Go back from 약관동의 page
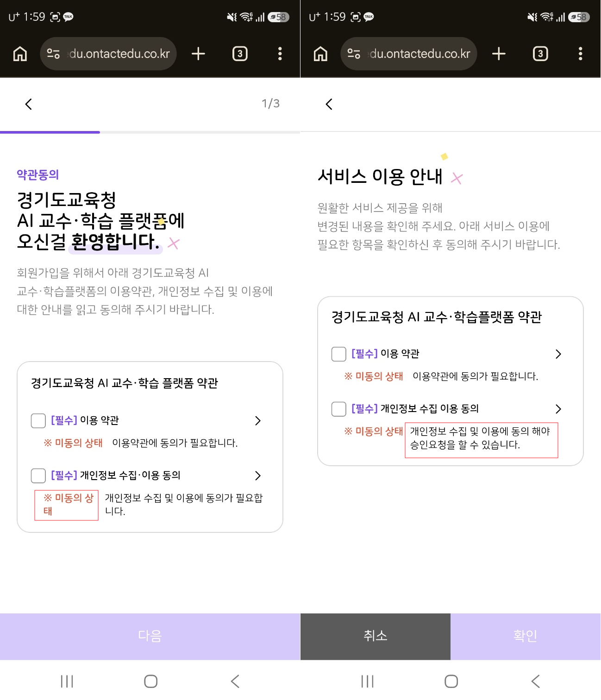The width and height of the screenshot is (601, 700). 29,104
